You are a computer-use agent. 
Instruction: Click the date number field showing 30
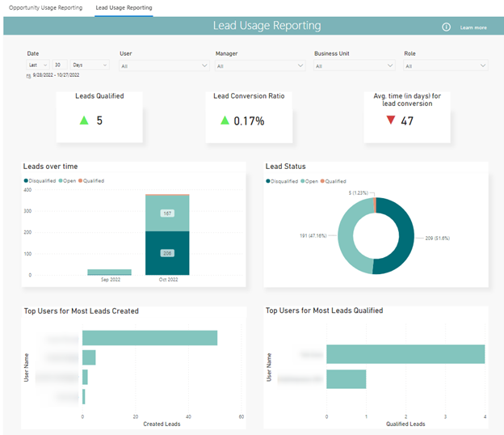(60, 65)
